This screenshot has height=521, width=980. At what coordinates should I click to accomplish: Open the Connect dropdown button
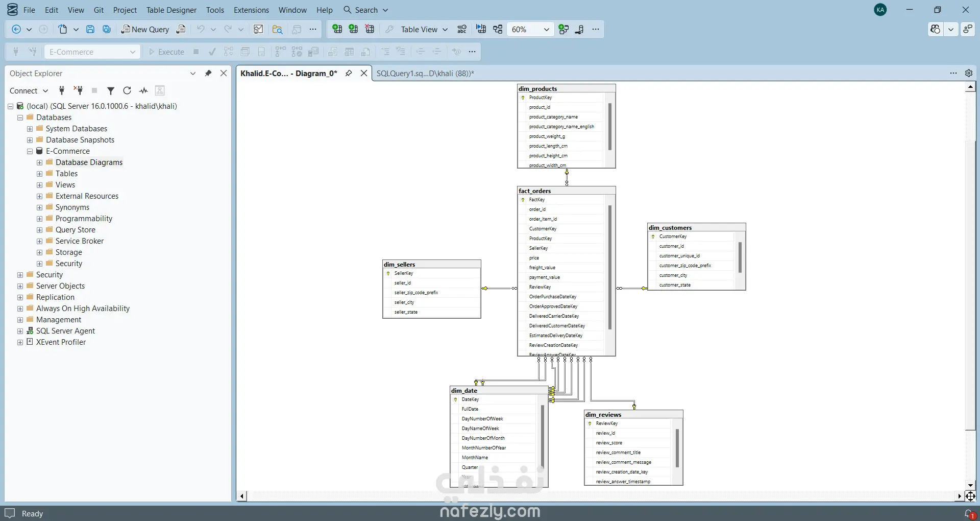[29, 91]
